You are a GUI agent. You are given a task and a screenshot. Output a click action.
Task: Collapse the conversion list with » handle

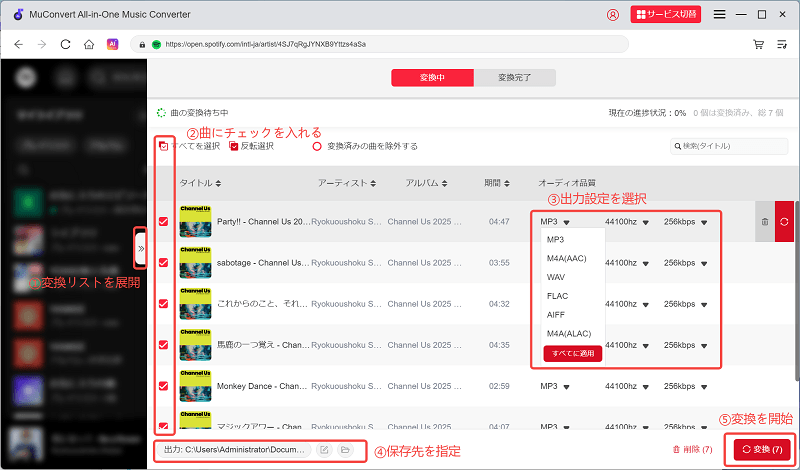click(141, 249)
